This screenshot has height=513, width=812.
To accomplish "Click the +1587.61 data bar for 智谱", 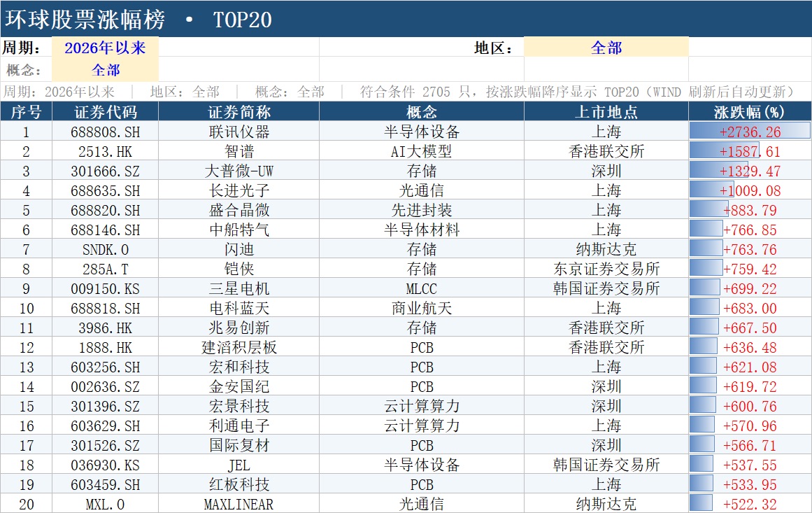I will point(750,150).
